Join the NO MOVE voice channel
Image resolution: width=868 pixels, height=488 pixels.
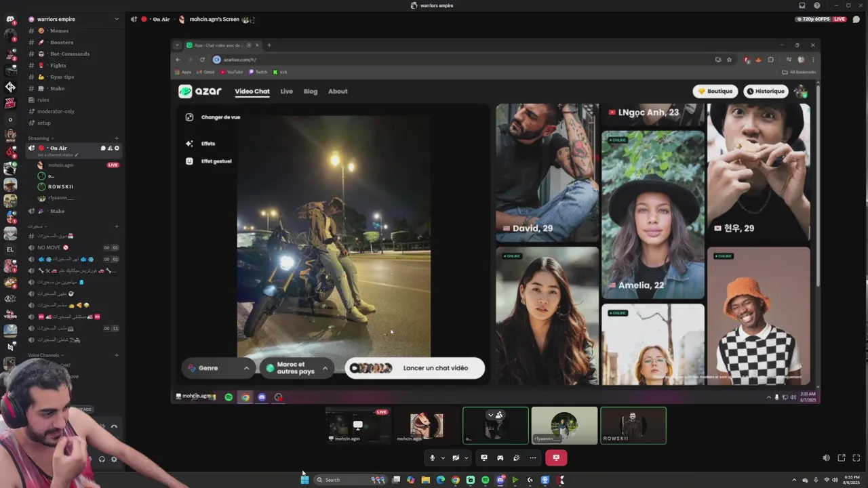73,247
